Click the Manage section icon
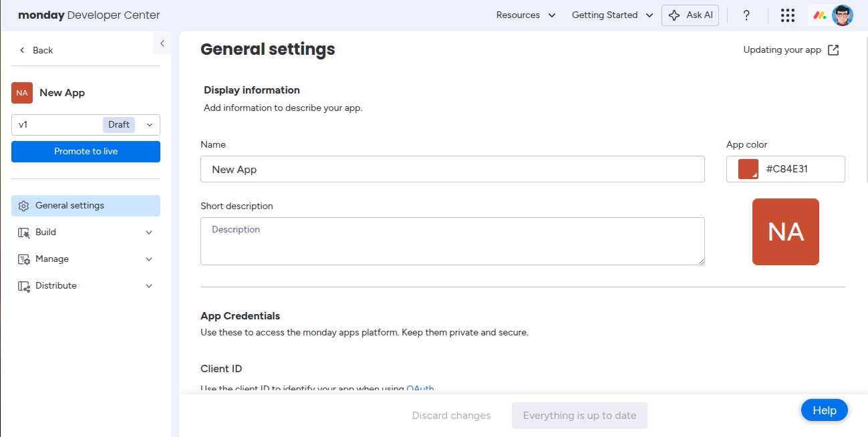 (23, 259)
